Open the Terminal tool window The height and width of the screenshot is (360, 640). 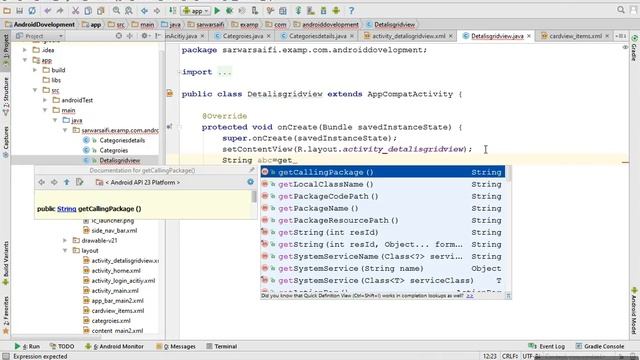coord(222,346)
